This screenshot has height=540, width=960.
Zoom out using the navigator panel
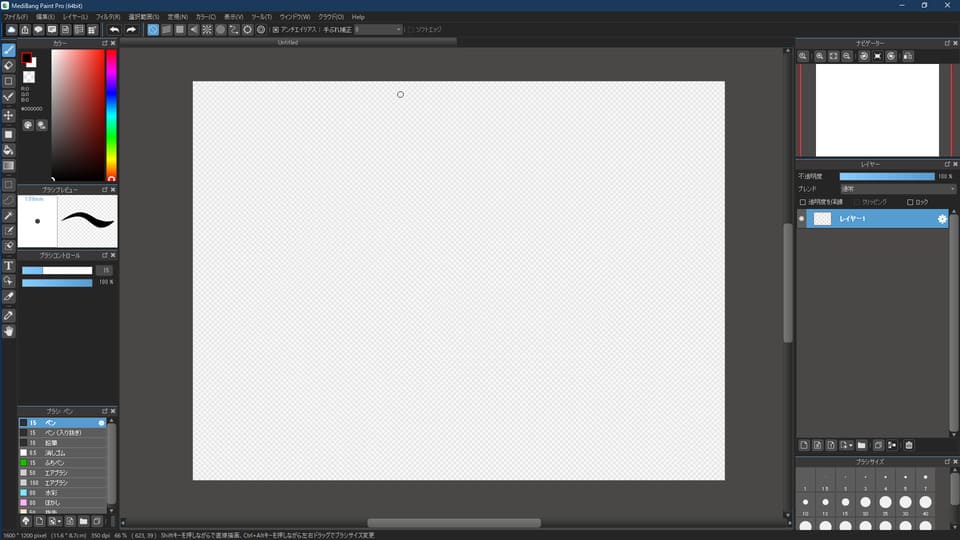click(x=847, y=56)
